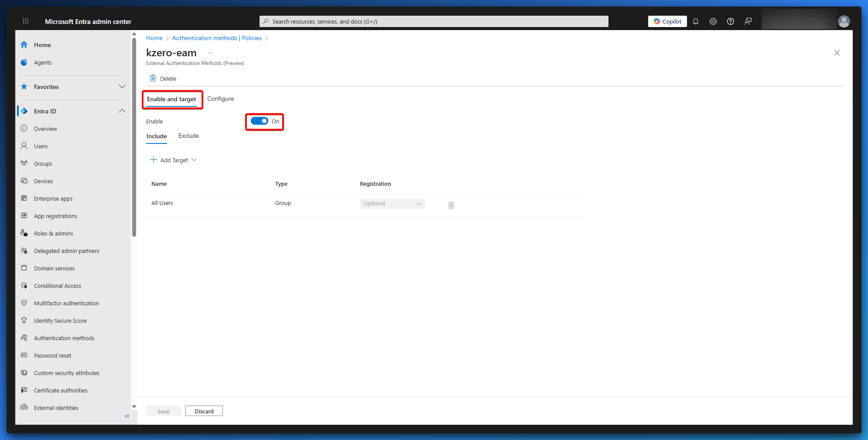868x440 pixels.
Task: Toggle the Enable switch off
Action: pos(260,121)
